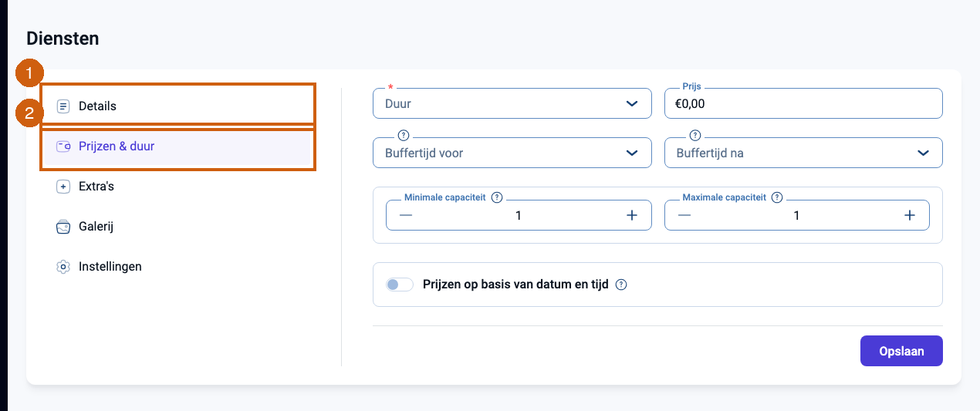Click help icon next to Maximale capaciteit

pos(777,197)
